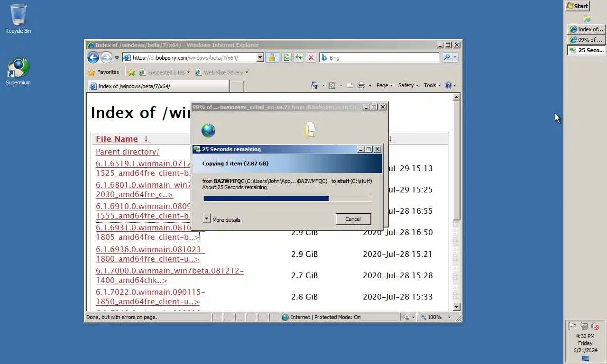This screenshot has height=364, width=607.
Task: Click the RSS Feeds icon
Action: pyautogui.click(x=332, y=85)
